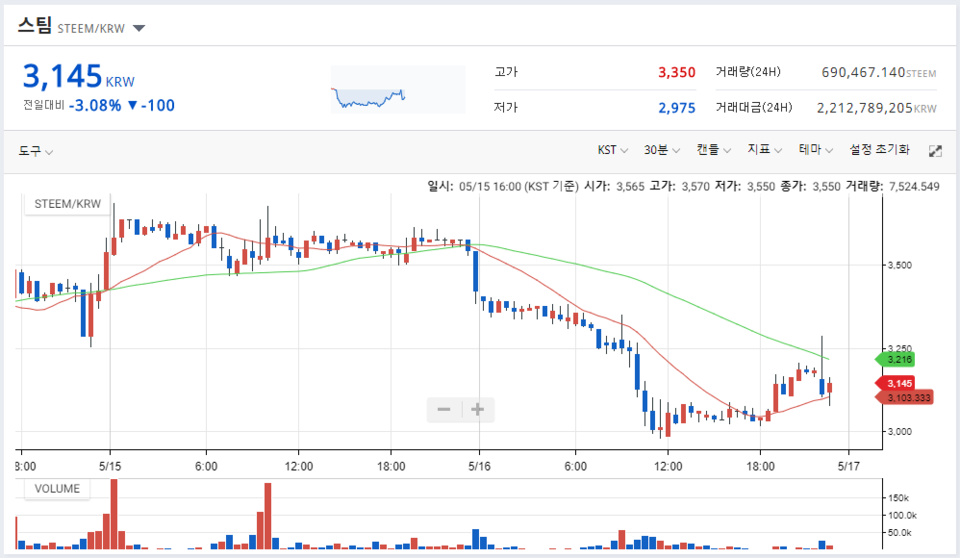
Task: Click the high price value 3,350
Action: (x=677, y=72)
